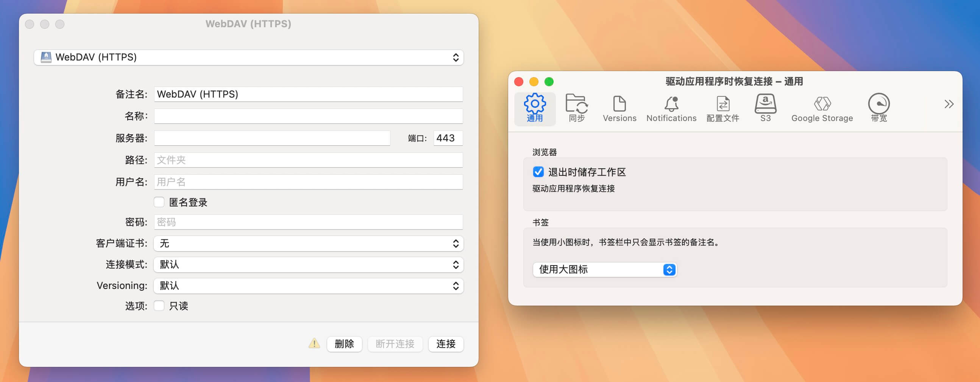980x382 pixels.
Task: Open the 带宽 bandwidth icon
Action: point(879,108)
